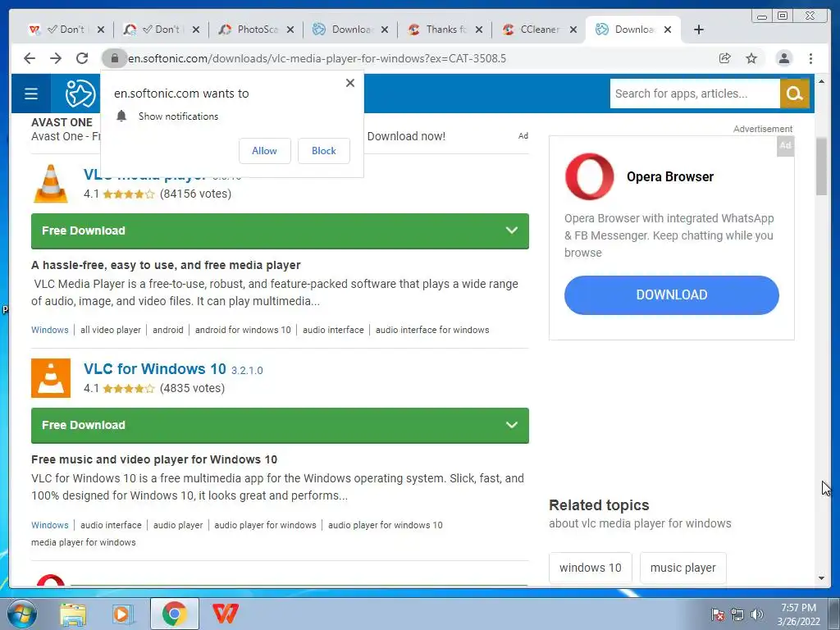Select the "music player" related topic
The image size is (840, 630).
click(683, 568)
